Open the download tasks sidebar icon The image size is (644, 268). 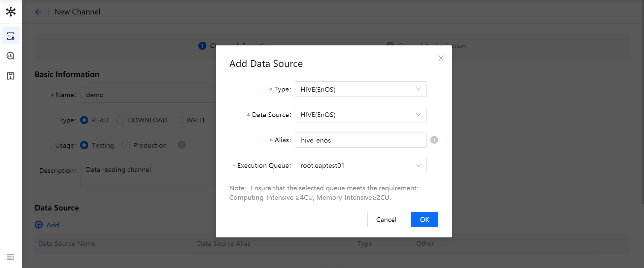click(11, 76)
